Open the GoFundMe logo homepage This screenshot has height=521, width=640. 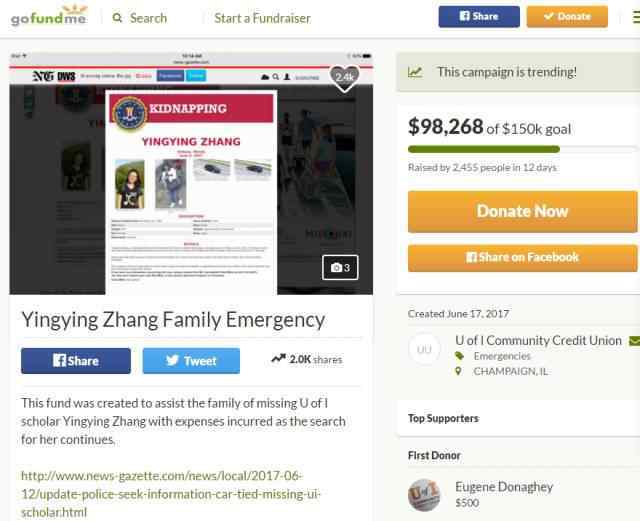pyautogui.click(x=49, y=16)
